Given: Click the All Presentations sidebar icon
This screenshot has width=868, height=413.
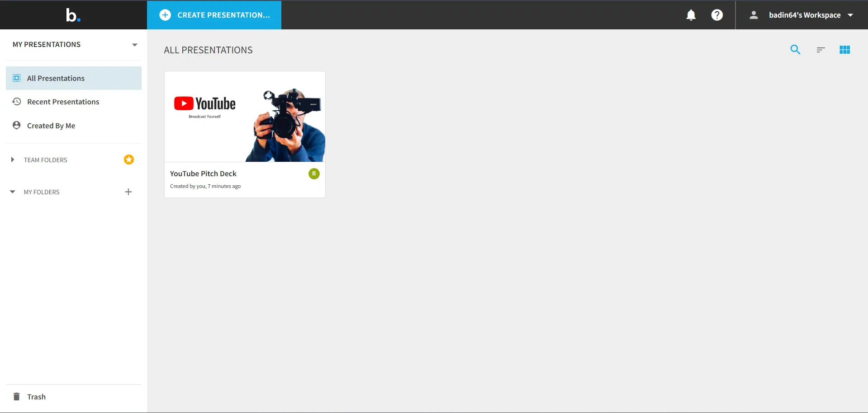Looking at the screenshot, I should pyautogui.click(x=17, y=78).
